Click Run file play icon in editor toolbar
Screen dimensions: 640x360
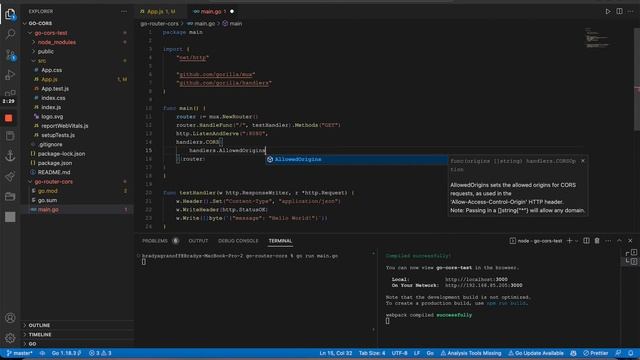coord(608,11)
